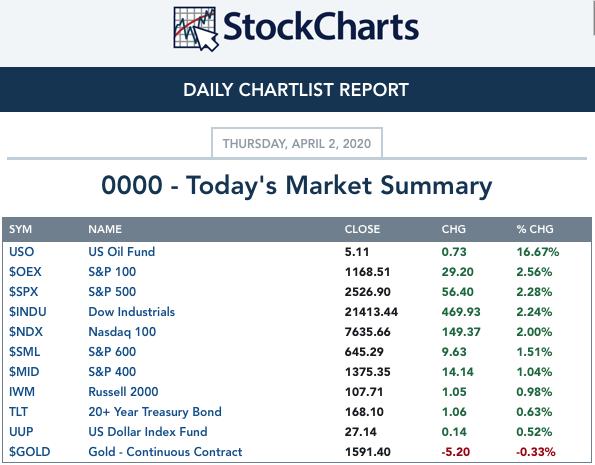The height and width of the screenshot is (465, 595).
Task: Click the IWM symbol link
Action: pyautogui.click(x=22, y=392)
